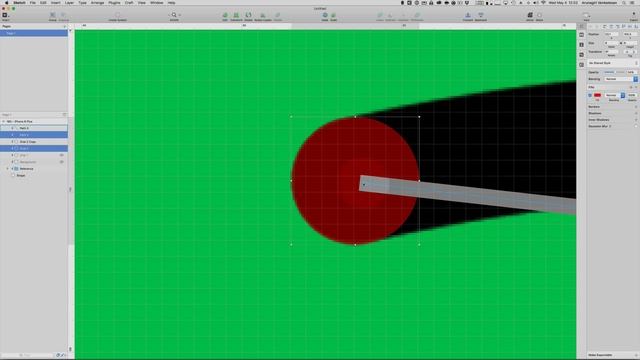Apply the Union boolean operation
The width and height of the screenshot is (640, 360).
[x=380, y=16]
